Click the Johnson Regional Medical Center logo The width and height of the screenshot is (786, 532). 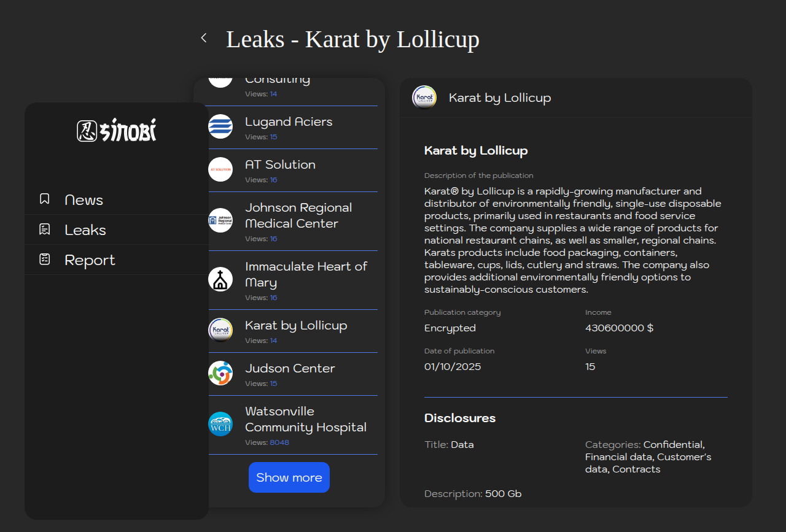pyautogui.click(x=220, y=220)
